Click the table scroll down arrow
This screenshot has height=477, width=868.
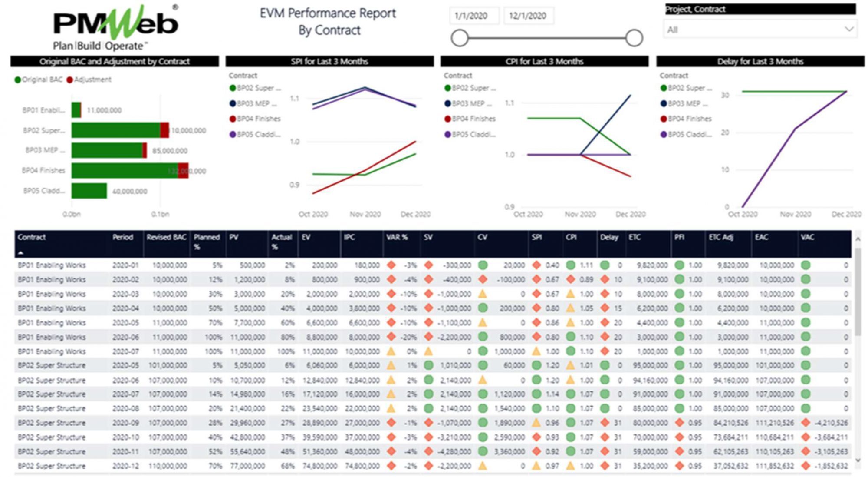[x=858, y=460]
